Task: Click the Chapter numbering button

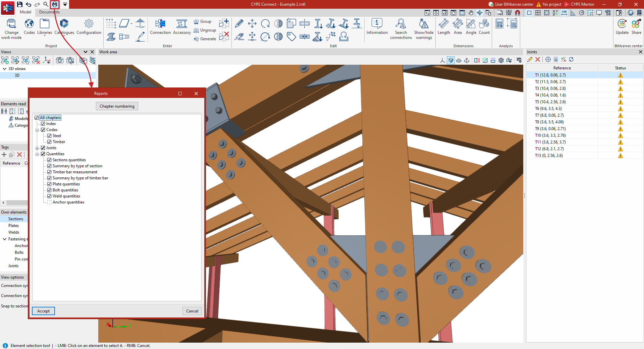Action: [x=117, y=106]
